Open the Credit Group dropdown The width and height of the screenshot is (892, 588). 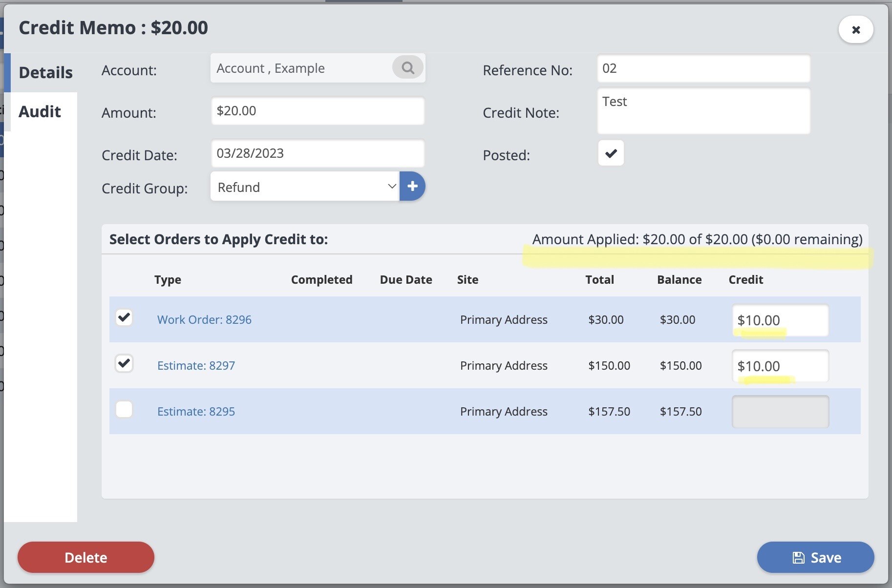(x=305, y=187)
